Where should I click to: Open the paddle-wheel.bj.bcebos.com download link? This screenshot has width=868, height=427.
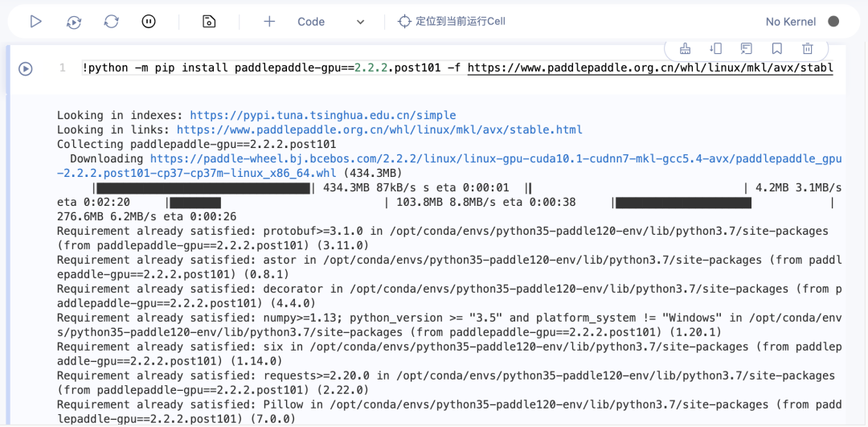(449, 166)
